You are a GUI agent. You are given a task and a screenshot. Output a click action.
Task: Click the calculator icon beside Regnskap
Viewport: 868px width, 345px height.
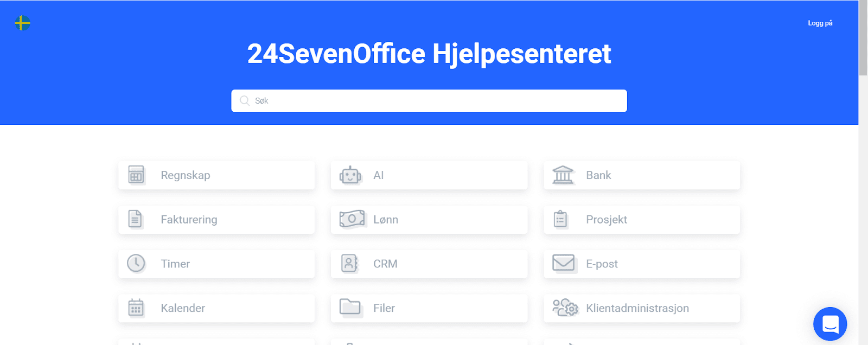(136, 175)
